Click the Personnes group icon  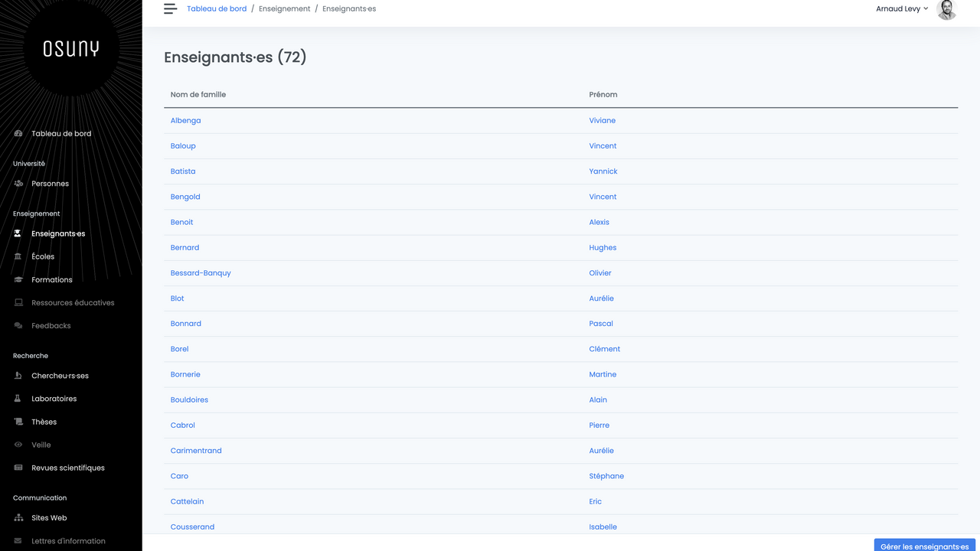[x=18, y=184]
